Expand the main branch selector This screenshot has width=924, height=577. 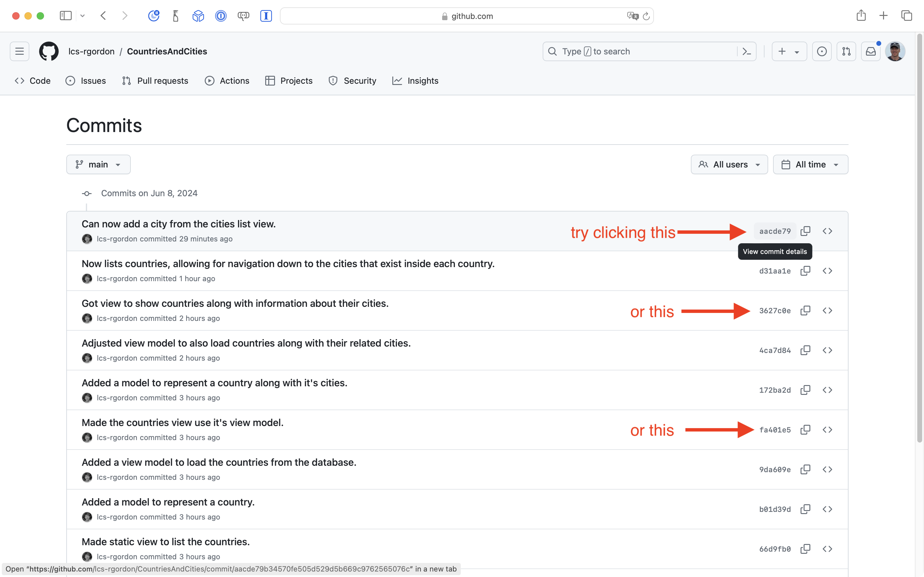[98, 164]
